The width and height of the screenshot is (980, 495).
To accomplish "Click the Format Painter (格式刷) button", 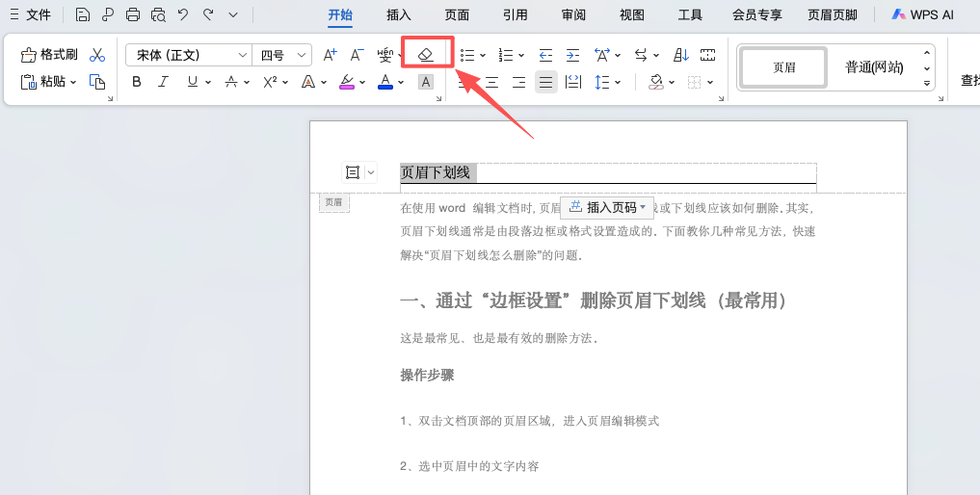I will pos(49,55).
